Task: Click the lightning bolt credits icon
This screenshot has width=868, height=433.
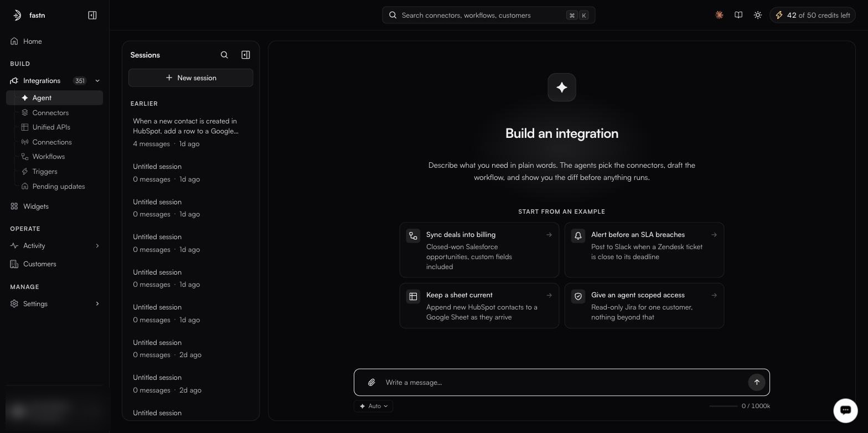Action: [x=779, y=15]
